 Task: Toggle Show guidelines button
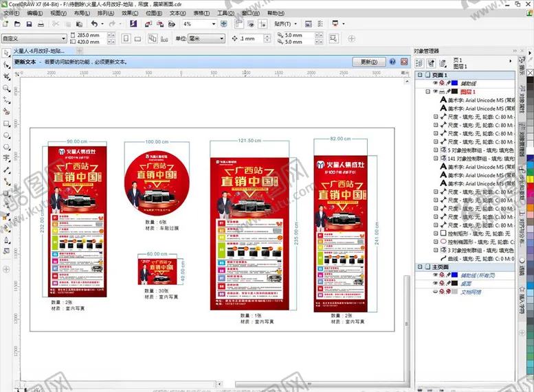coord(263,24)
